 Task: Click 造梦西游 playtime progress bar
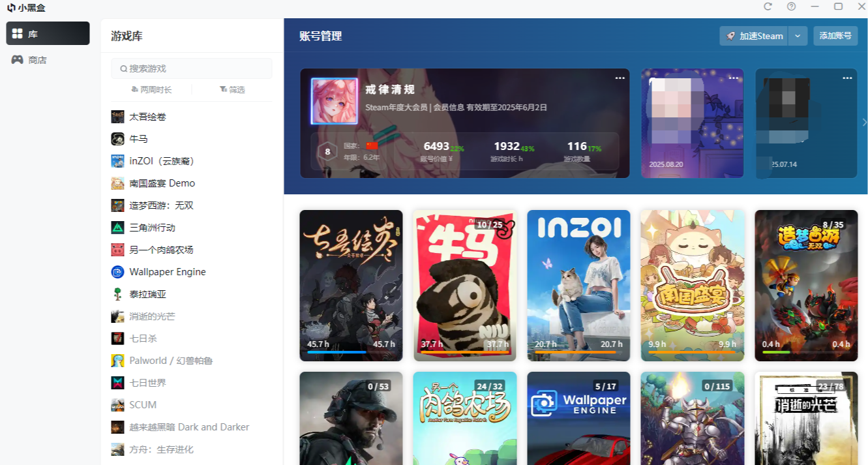[x=806, y=352]
